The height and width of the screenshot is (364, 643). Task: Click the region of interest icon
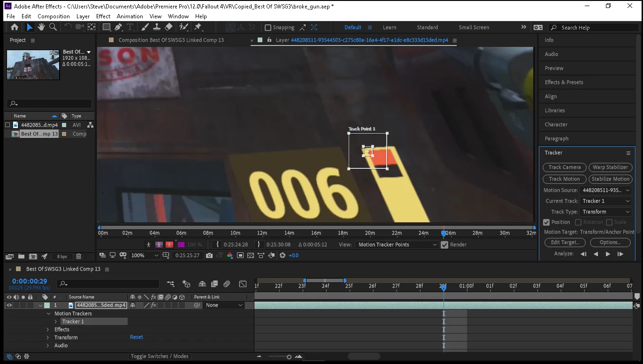240,255
